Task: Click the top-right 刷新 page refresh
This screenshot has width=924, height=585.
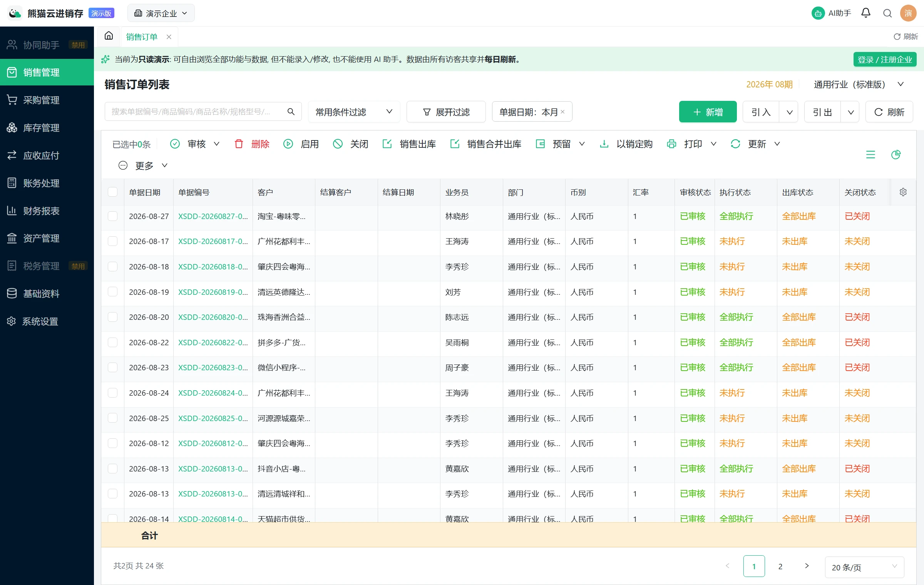Action: coord(906,37)
